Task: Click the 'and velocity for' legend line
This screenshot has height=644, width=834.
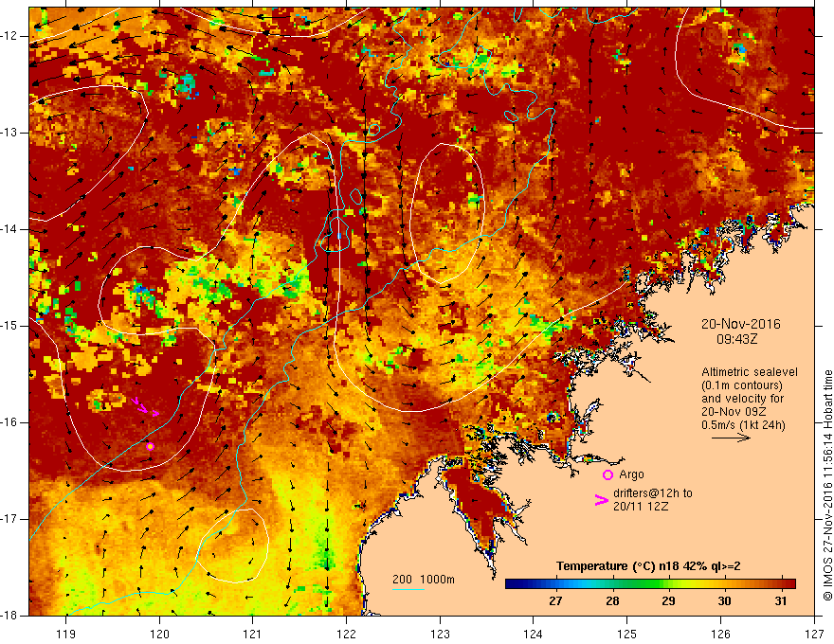Action: 742,399
